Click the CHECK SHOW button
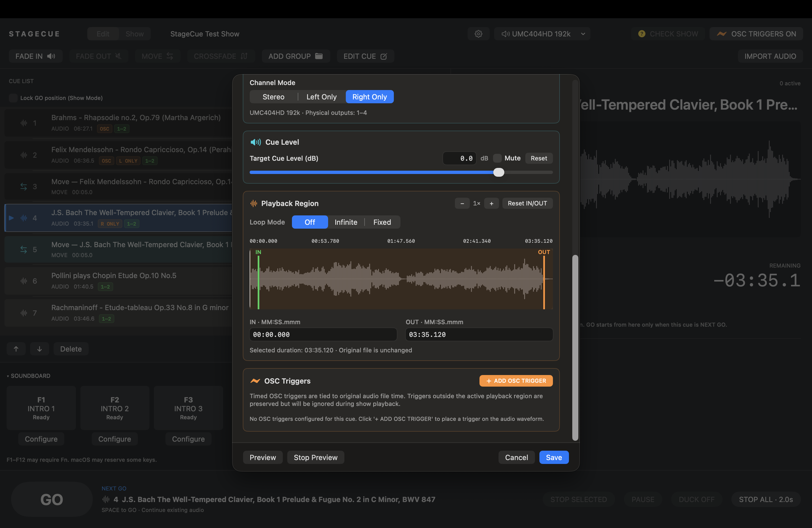 click(668, 34)
